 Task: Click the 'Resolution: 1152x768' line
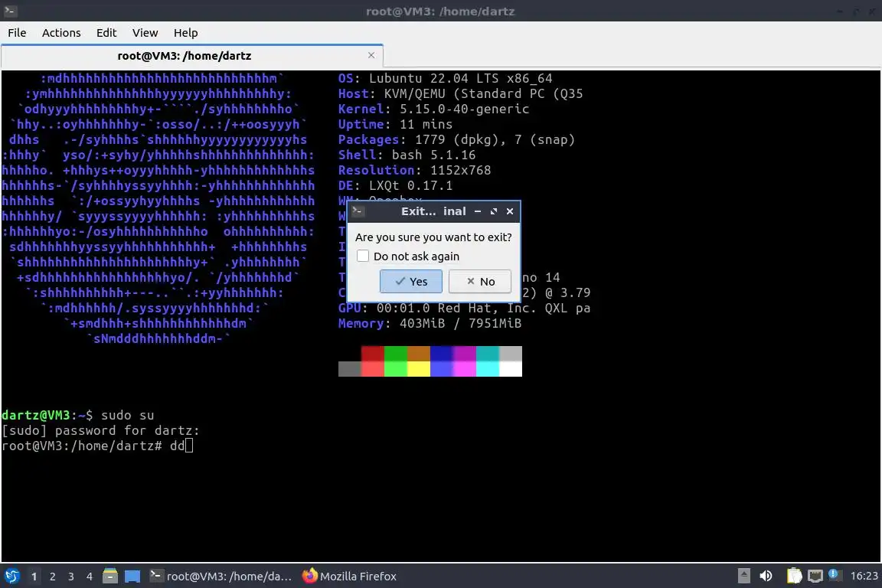click(414, 170)
